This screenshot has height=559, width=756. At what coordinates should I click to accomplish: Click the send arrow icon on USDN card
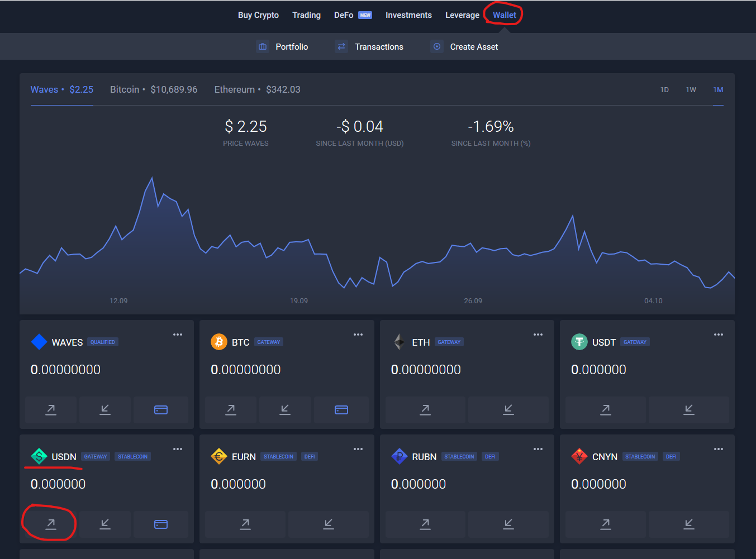pyautogui.click(x=51, y=524)
